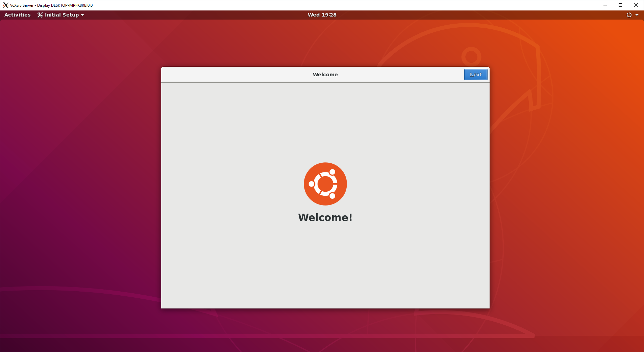This screenshot has width=644, height=352.
Task: Open the Activities overview
Action: pyautogui.click(x=18, y=15)
